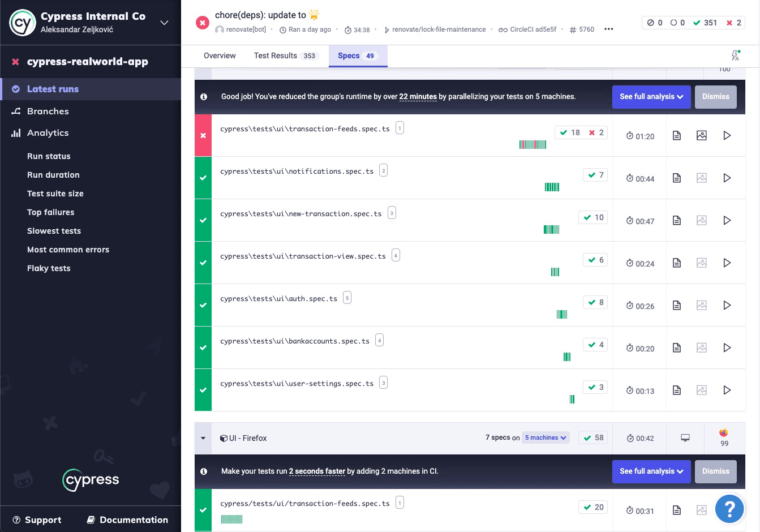Expand See full analysis in Firefox banner
This screenshot has width=760, height=532.
(x=651, y=471)
